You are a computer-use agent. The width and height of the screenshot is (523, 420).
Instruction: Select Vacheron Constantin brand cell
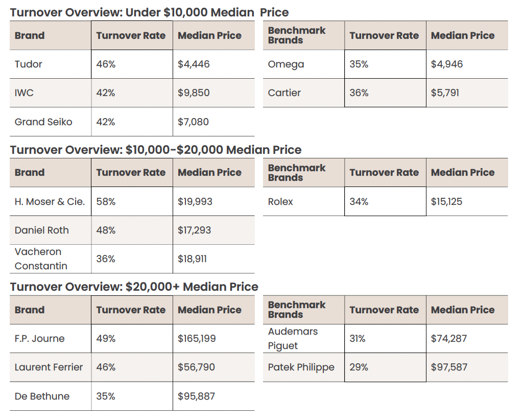pyautogui.click(x=41, y=259)
